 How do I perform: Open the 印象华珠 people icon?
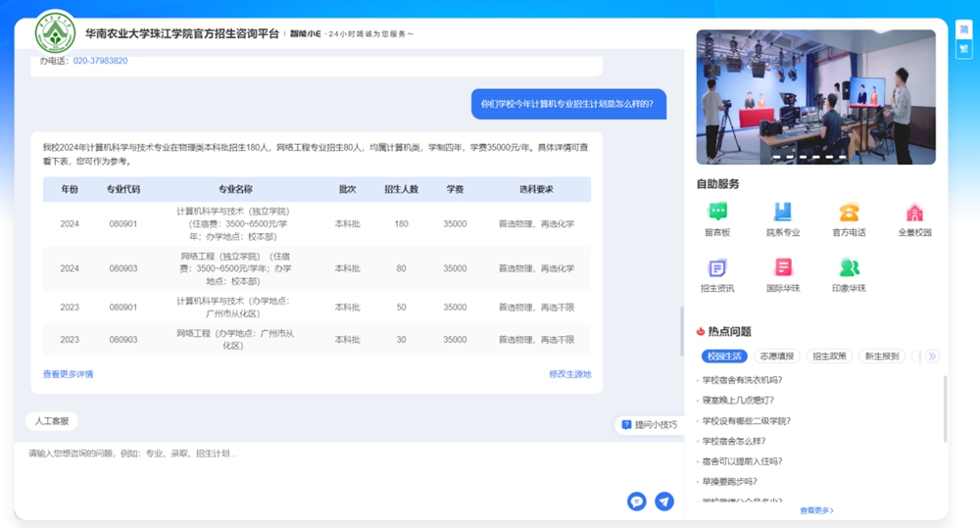click(849, 268)
